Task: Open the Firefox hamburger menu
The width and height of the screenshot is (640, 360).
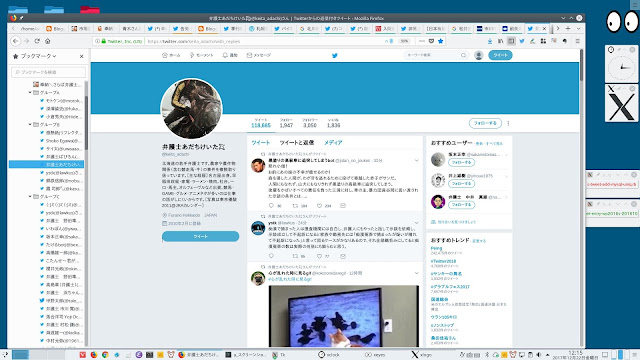Action: pos(578,41)
